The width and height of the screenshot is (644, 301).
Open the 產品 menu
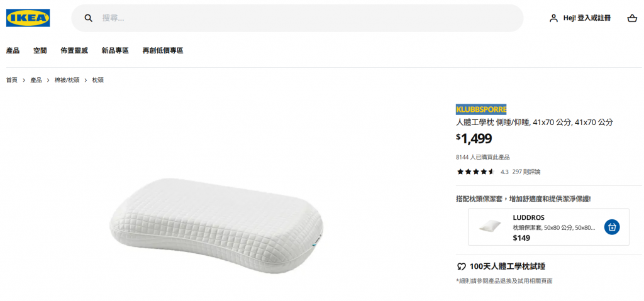coord(13,50)
